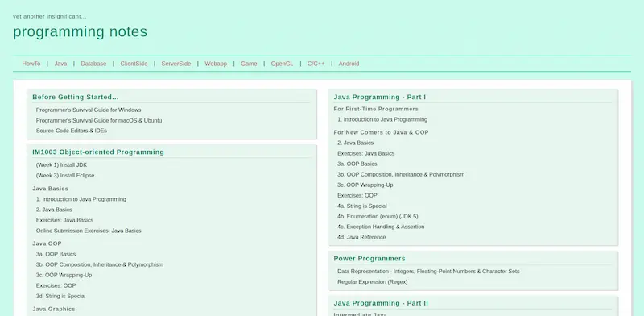
Task: Open the Game navigation link
Action: point(249,64)
